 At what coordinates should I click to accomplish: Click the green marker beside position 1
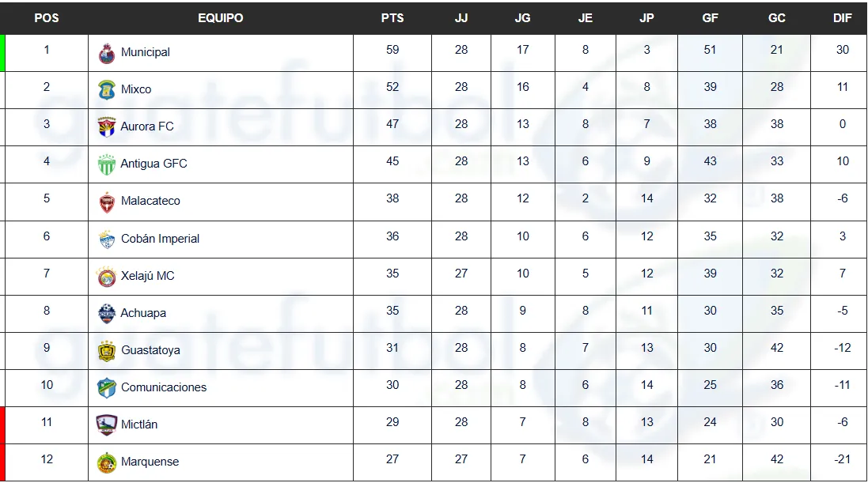[2, 53]
